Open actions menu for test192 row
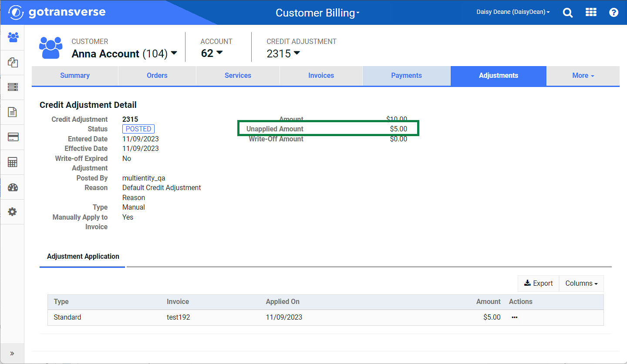The image size is (627, 364). pyautogui.click(x=515, y=317)
